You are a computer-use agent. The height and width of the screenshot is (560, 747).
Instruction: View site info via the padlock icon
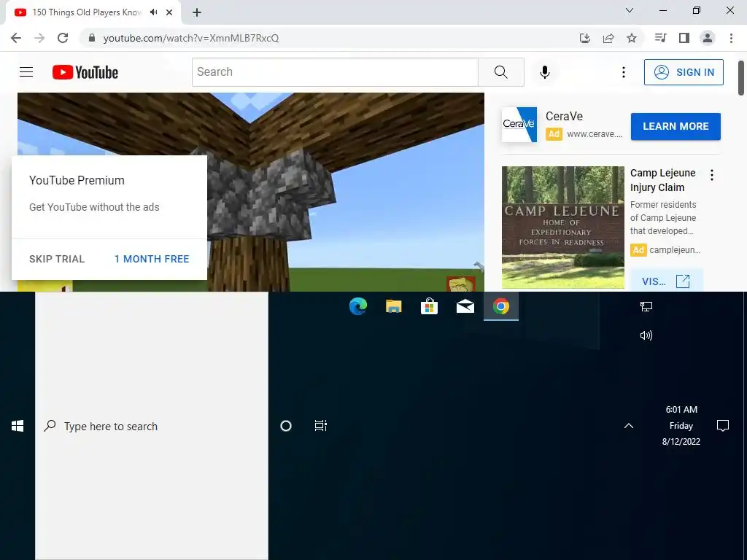[x=92, y=38]
